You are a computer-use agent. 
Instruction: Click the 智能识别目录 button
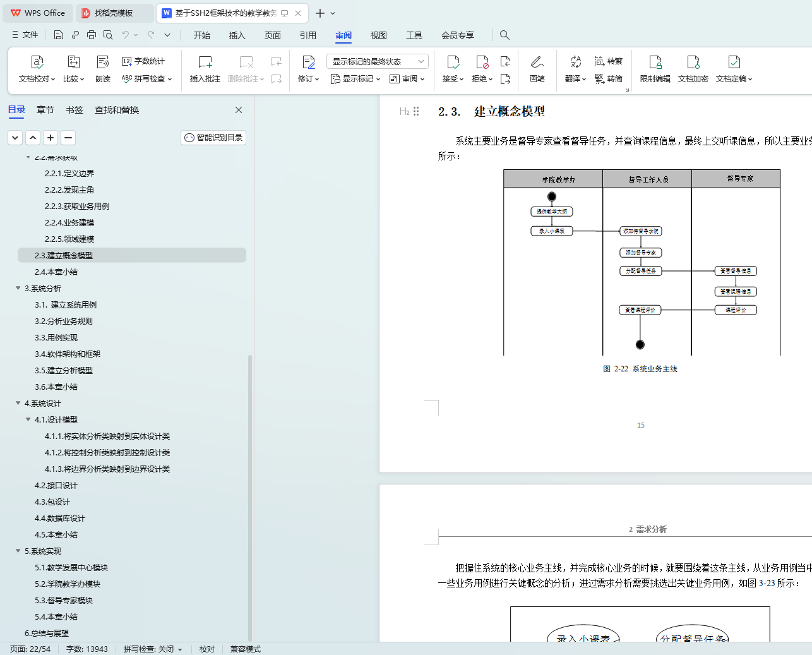(213, 138)
